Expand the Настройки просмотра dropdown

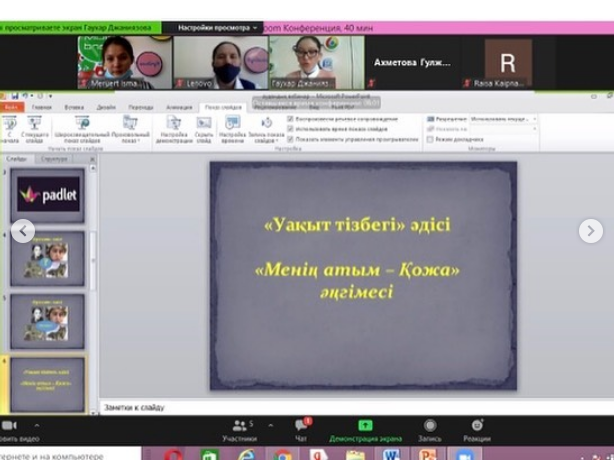(218, 28)
